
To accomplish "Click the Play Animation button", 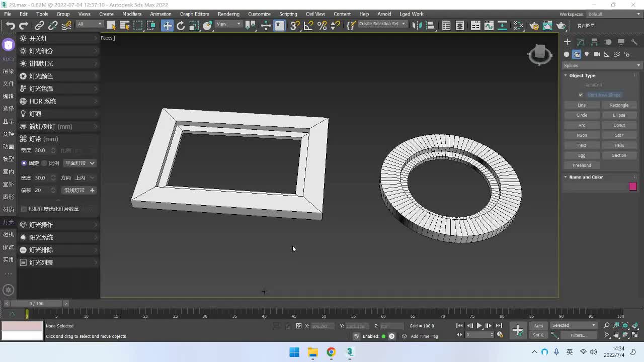I will [x=479, y=326].
